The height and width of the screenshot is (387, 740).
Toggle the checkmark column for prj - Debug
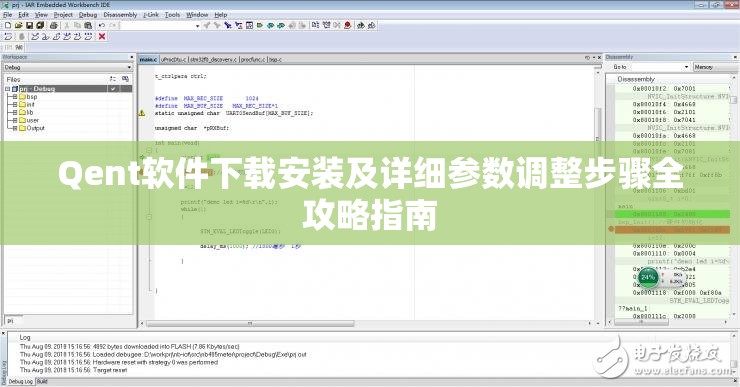(113, 89)
